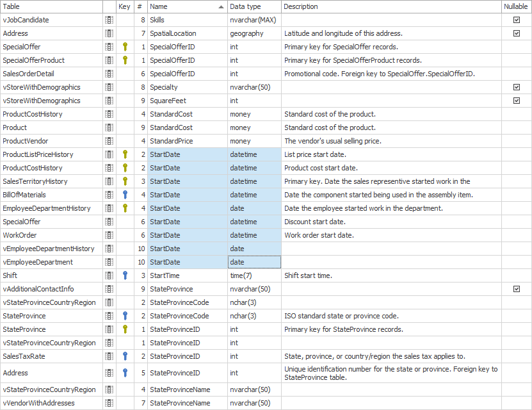Viewport: 532px width, 410px height.
Task: Uncheck Nullable for the SpatialLocation row
Action: click(516, 33)
